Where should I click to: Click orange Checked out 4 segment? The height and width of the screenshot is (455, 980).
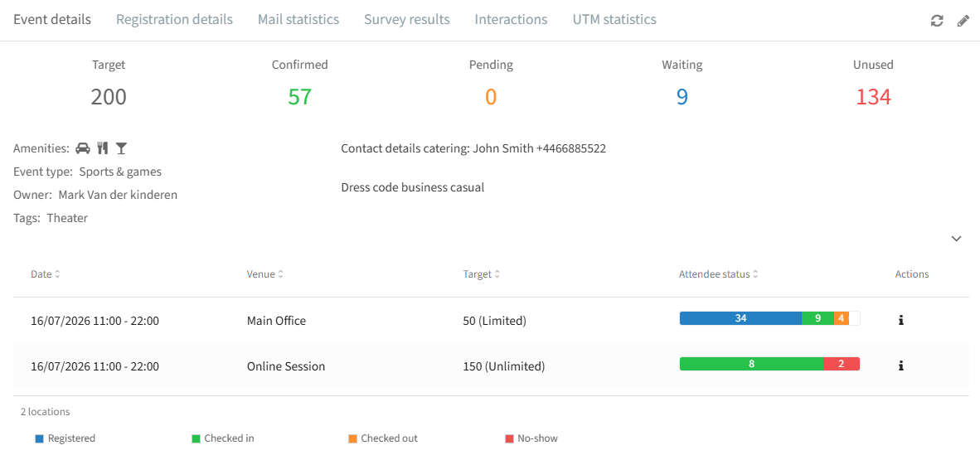pyautogui.click(x=842, y=318)
